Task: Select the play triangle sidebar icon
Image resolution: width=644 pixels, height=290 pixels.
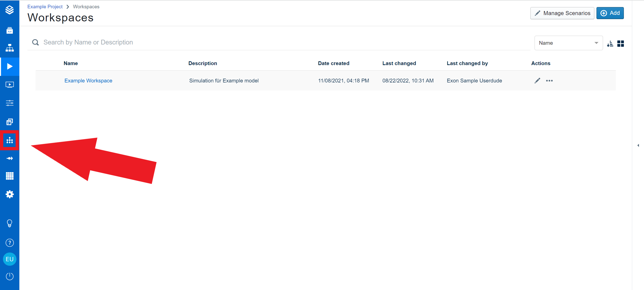Action: pyautogui.click(x=10, y=66)
